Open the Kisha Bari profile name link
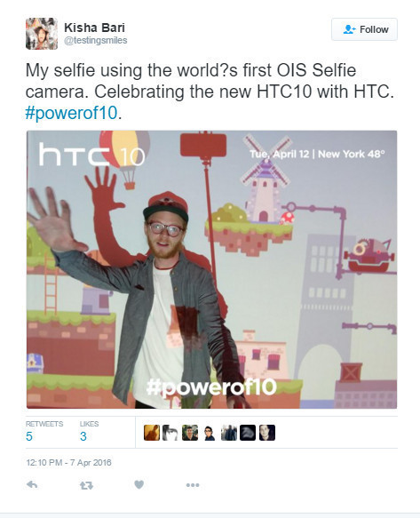This screenshot has height=518, width=420. (x=94, y=28)
